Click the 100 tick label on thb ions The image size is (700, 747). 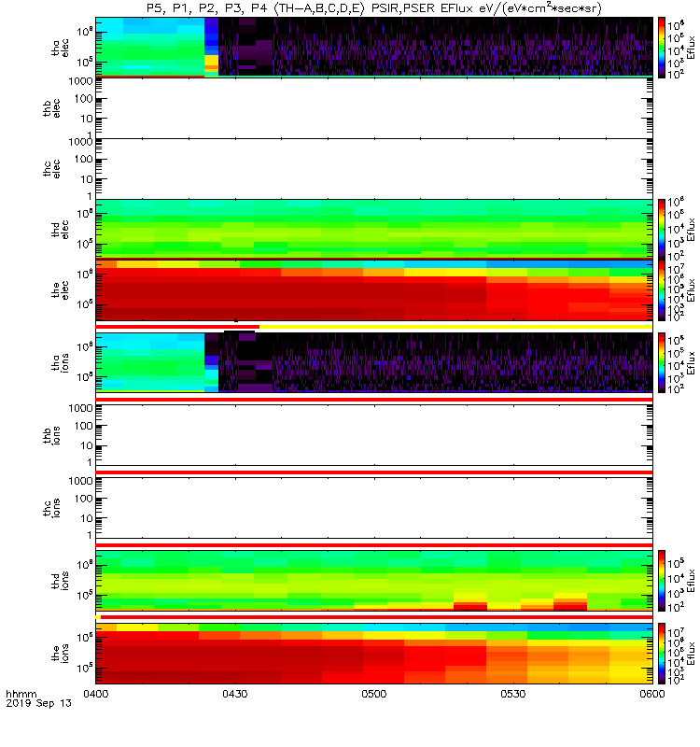pos(83,426)
